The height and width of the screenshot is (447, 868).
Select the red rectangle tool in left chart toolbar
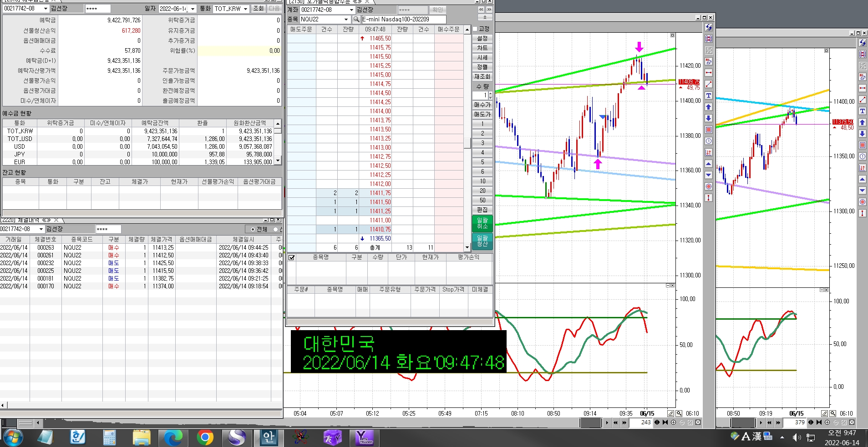709,130
